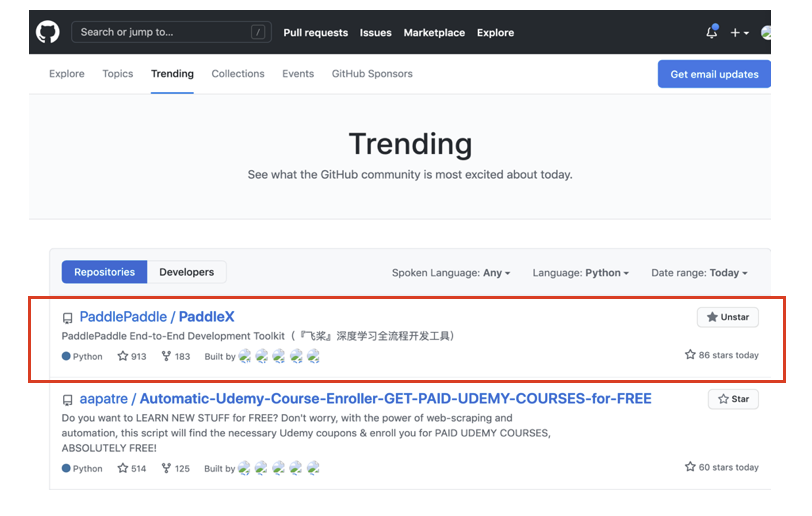Click the PaddleX description text
Image resolution: width=812 pixels, height=516 pixels.
(x=258, y=336)
